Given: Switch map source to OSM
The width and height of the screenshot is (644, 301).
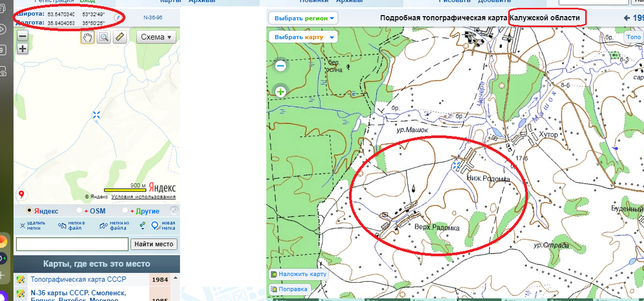Looking at the screenshot, I should [79, 211].
